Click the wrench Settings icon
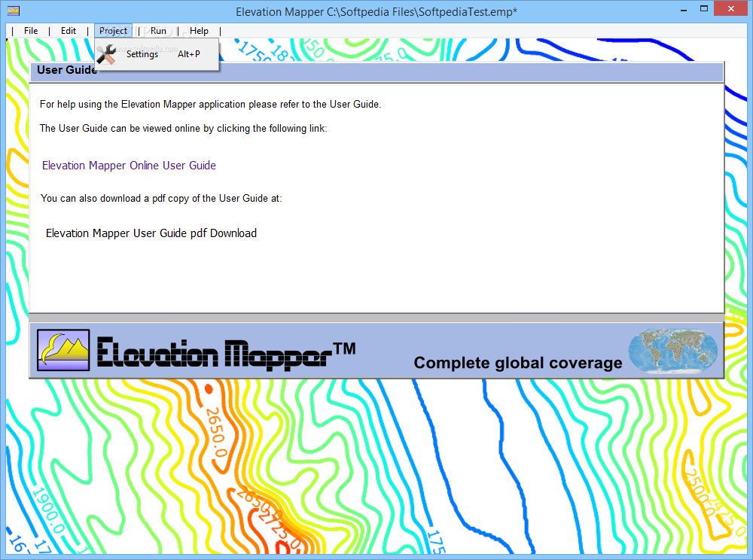This screenshot has height=560, width=753. 106,54
